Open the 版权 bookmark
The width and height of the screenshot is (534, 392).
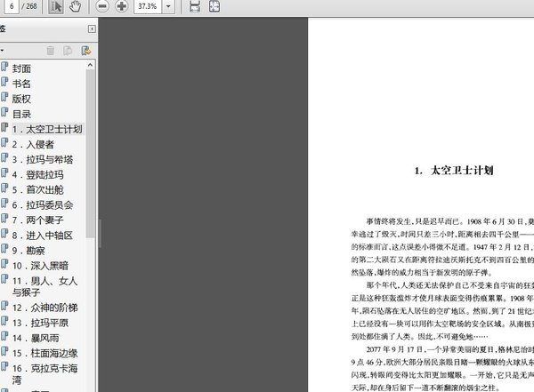tap(21, 99)
